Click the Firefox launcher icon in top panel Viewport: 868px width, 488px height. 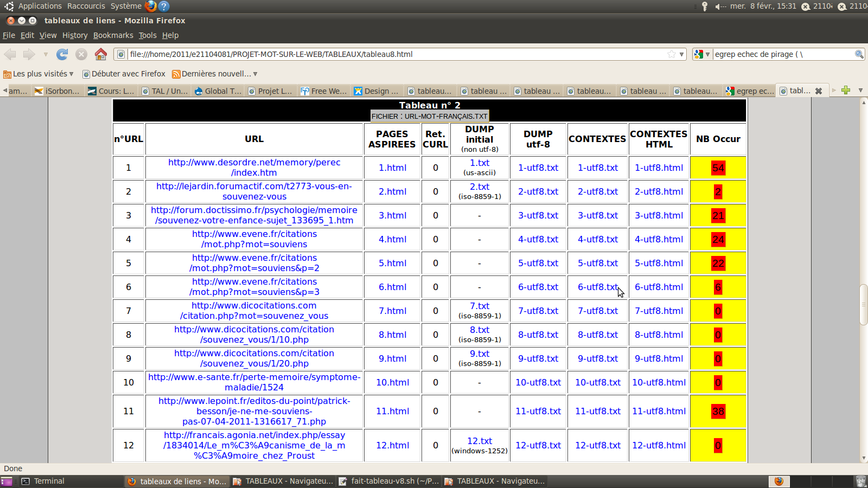[151, 6]
